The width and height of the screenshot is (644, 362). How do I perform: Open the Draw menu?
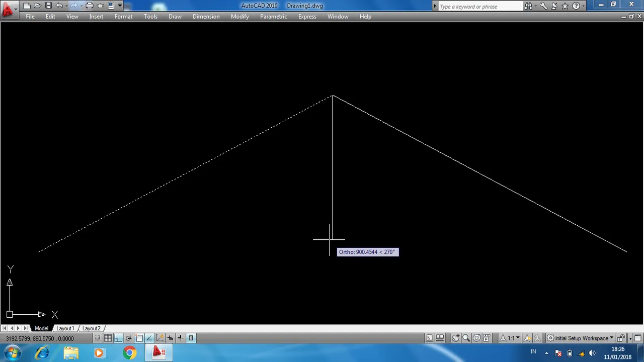coord(175,17)
